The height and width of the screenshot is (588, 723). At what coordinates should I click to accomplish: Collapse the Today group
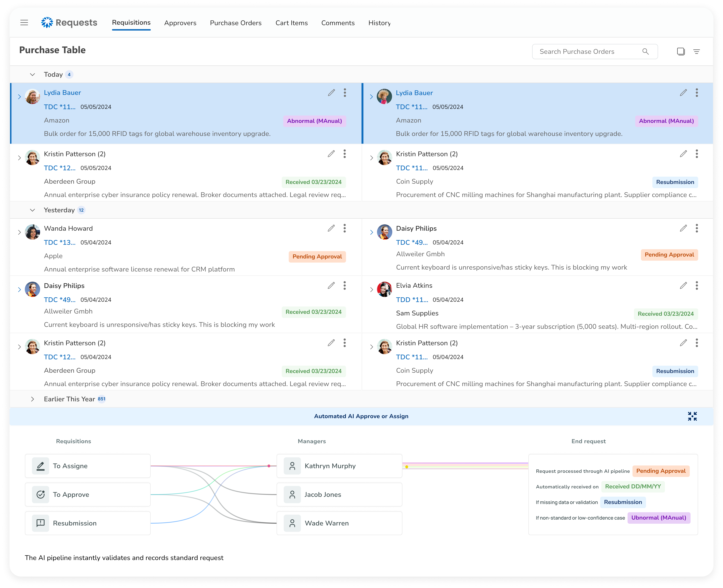point(32,74)
